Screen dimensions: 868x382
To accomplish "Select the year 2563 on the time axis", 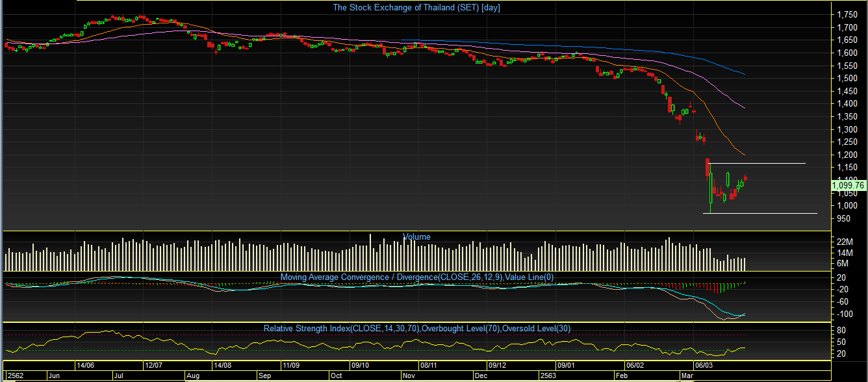I will [549, 376].
